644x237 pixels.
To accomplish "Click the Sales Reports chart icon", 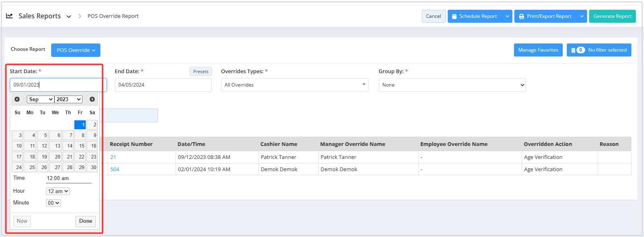I will (x=9, y=16).
